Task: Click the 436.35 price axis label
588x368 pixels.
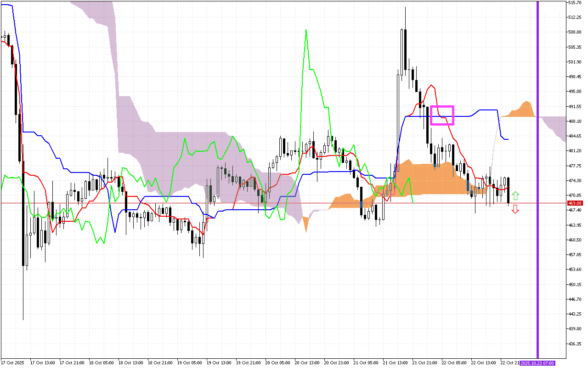Action: click(575, 344)
